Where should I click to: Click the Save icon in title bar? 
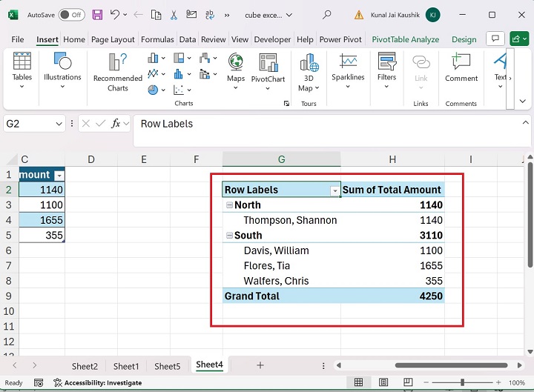pyautogui.click(x=96, y=15)
